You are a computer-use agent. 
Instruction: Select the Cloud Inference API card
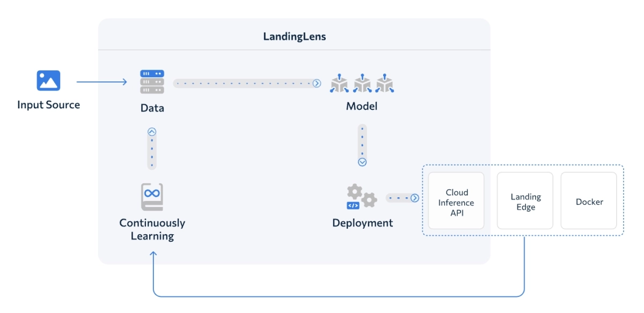(x=456, y=200)
